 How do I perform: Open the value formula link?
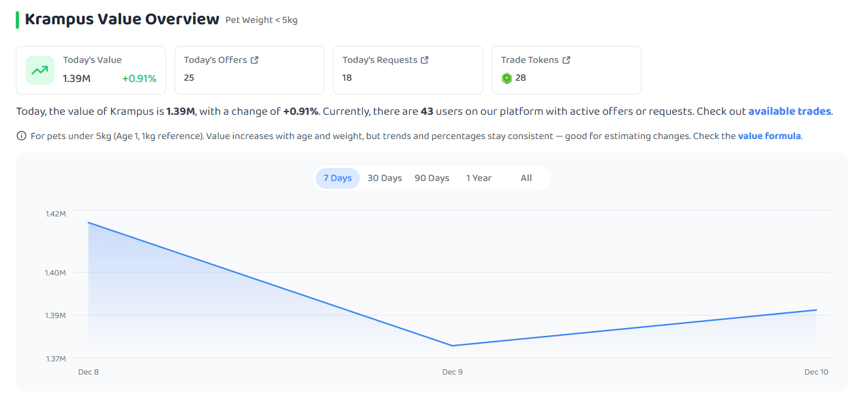click(770, 136)
